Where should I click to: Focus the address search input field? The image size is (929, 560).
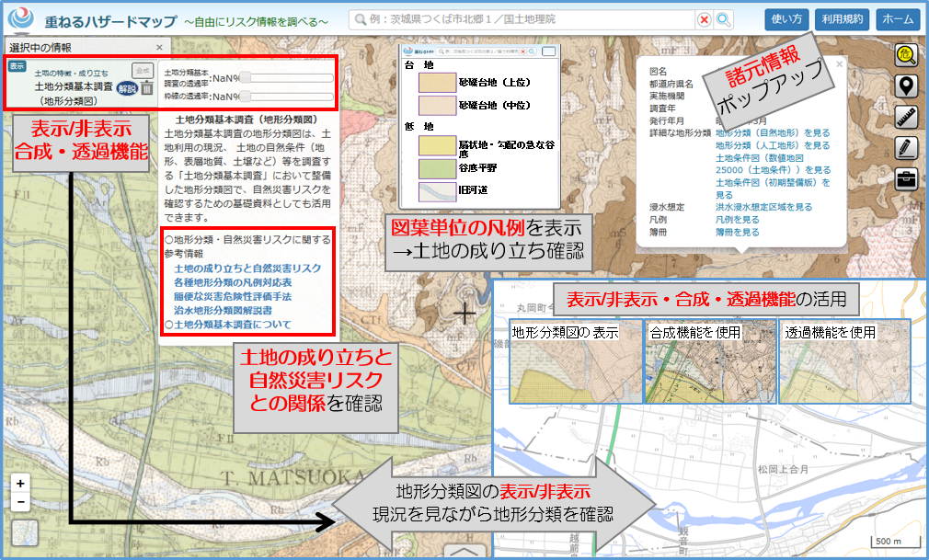(x=522, y=19)
